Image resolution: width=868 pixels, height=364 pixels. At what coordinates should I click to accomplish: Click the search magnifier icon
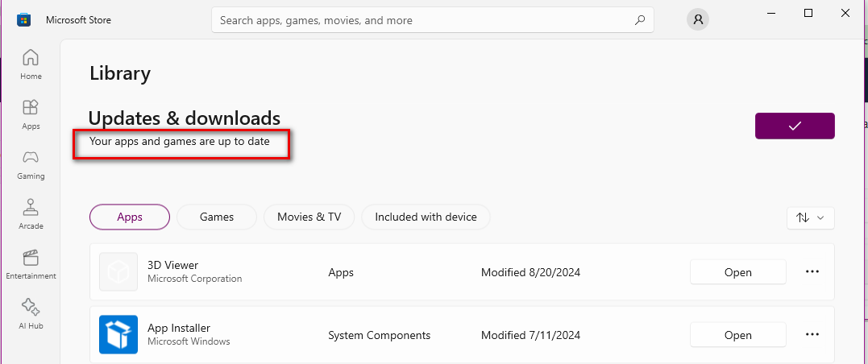click(x=639, y=20)
